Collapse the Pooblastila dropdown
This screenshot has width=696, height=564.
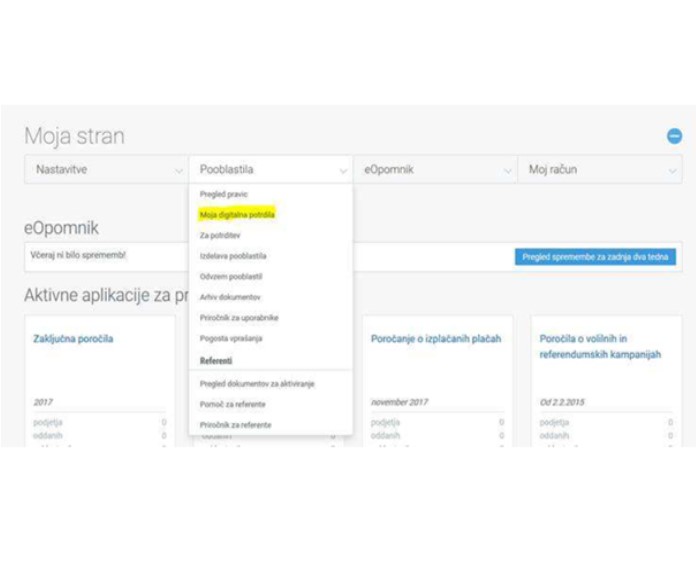pos(270,170)
